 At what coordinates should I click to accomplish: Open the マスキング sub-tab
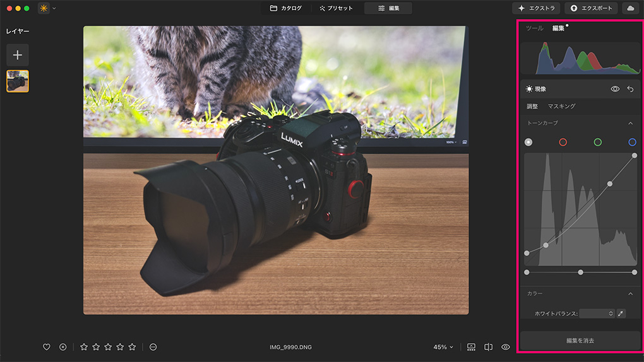coord(561,107)
